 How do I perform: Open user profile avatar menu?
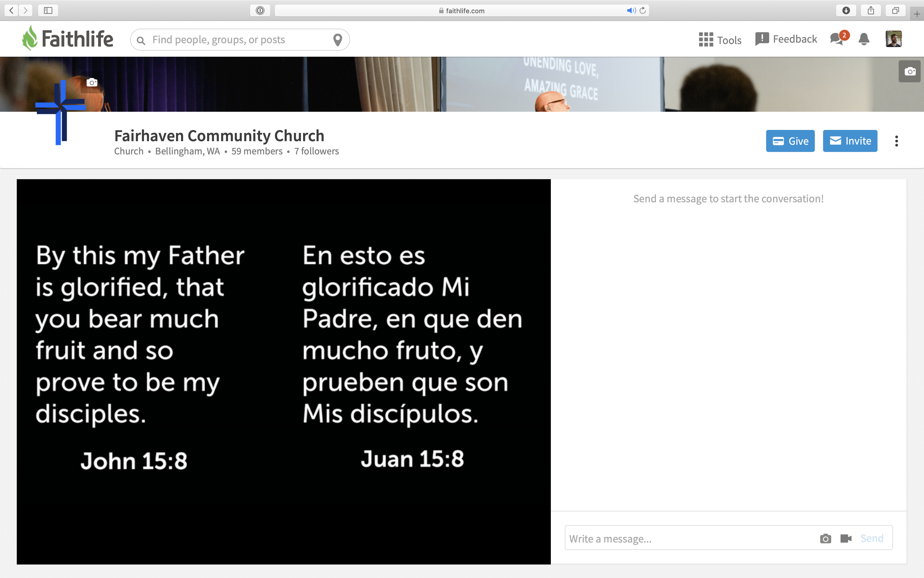(893, 39)
